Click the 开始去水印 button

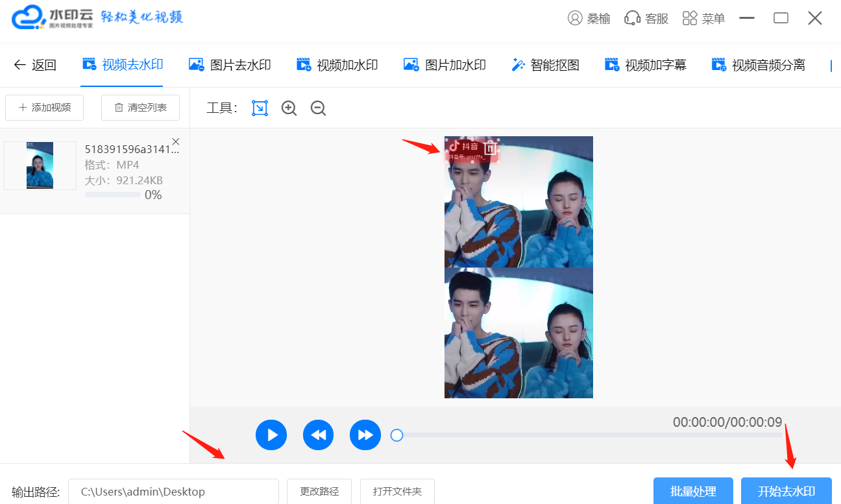pyautogui.click(x=786, y=491)
